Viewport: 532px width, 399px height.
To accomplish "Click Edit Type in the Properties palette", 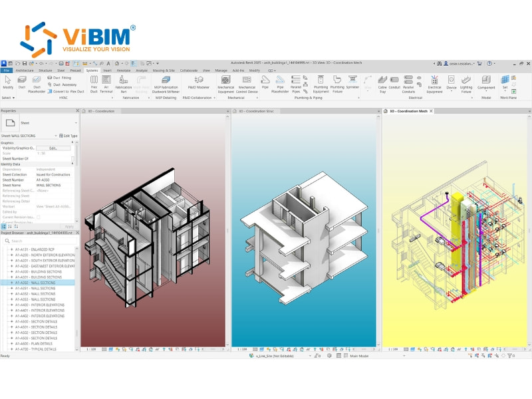I will pyautogui.click(x=68, y=136).
